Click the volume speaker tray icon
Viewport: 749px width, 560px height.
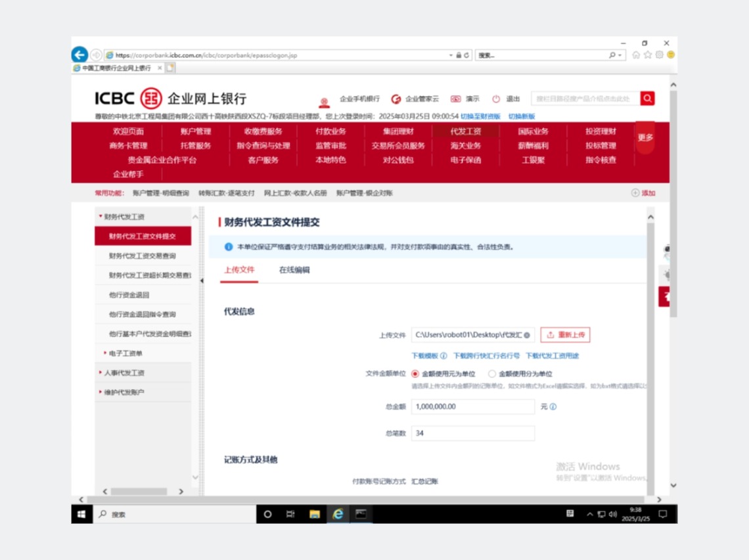[613, 514]
